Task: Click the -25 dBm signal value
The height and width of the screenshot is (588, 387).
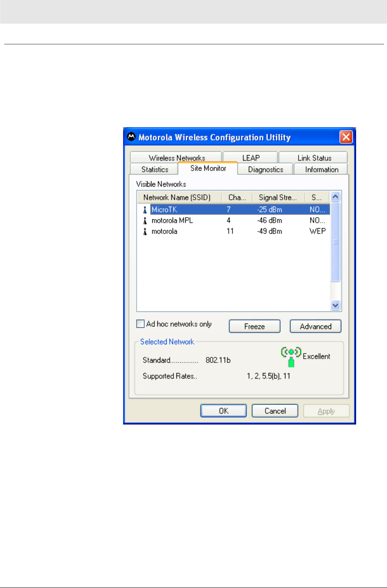Action: click(x=269, y=210)
